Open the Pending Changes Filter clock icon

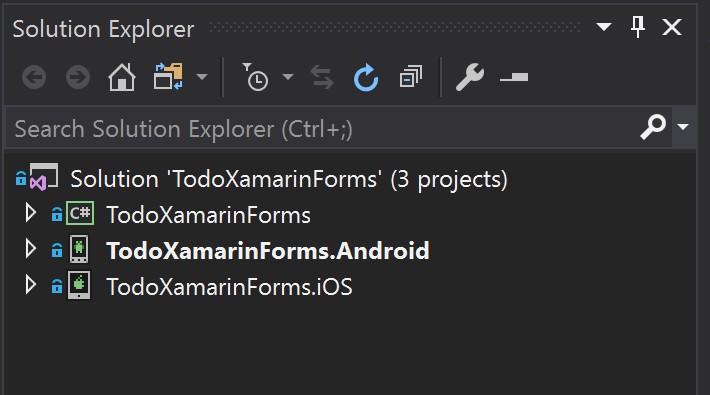[x=255, y=77]
